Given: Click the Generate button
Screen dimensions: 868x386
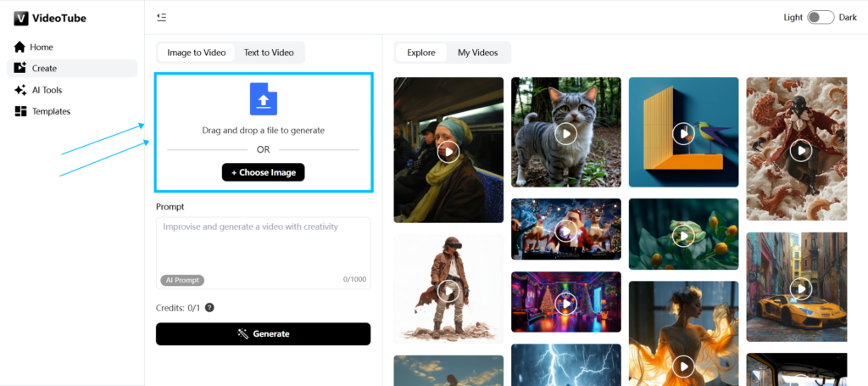Looking at the screenshot, I should pos(264,334).
